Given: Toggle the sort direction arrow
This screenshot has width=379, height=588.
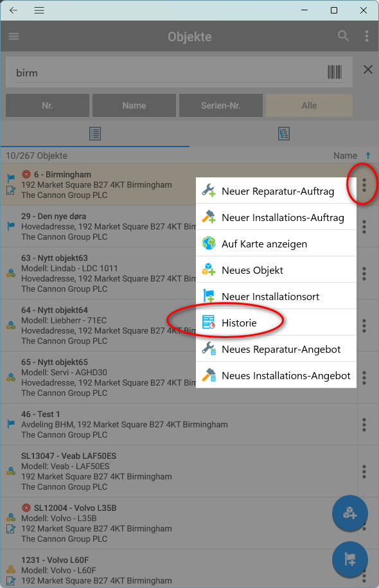Looking at the screenshot, I should coord(367,156).
